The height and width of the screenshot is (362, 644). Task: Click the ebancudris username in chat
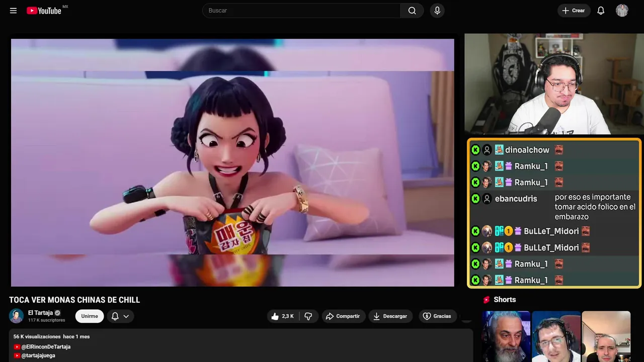pyautogui.click(x=516, y=199)
